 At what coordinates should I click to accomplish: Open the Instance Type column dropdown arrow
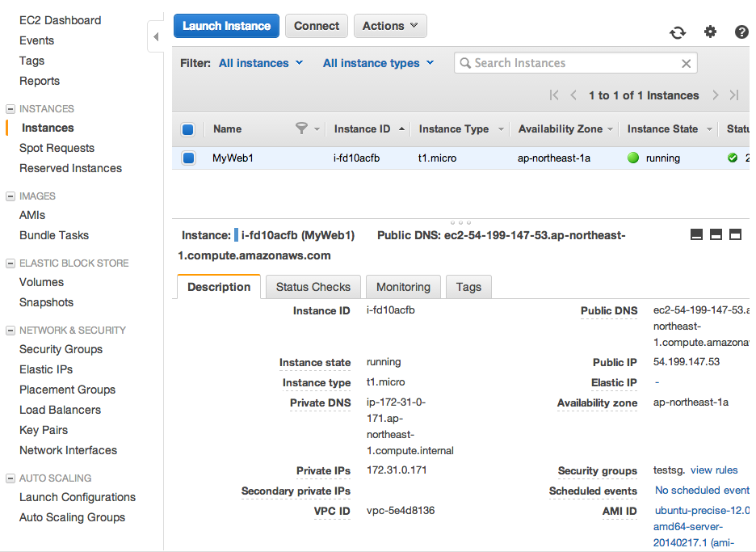pyautogui.click(x=501, y=129)
